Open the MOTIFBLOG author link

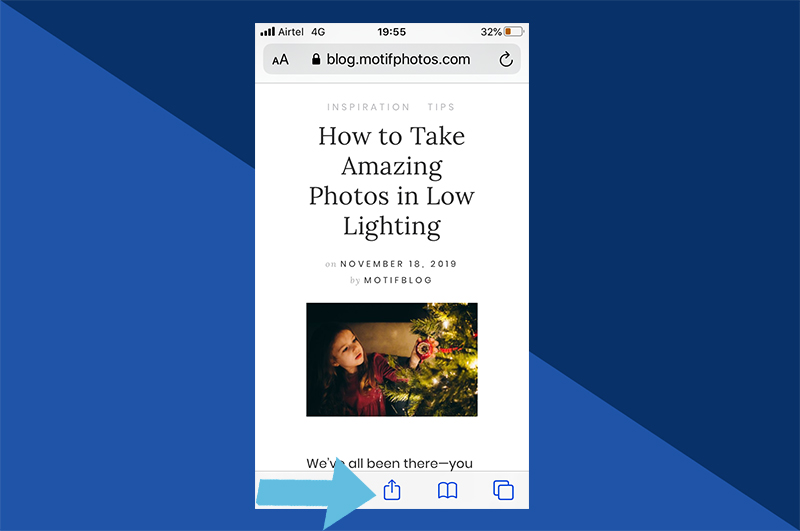398,280
